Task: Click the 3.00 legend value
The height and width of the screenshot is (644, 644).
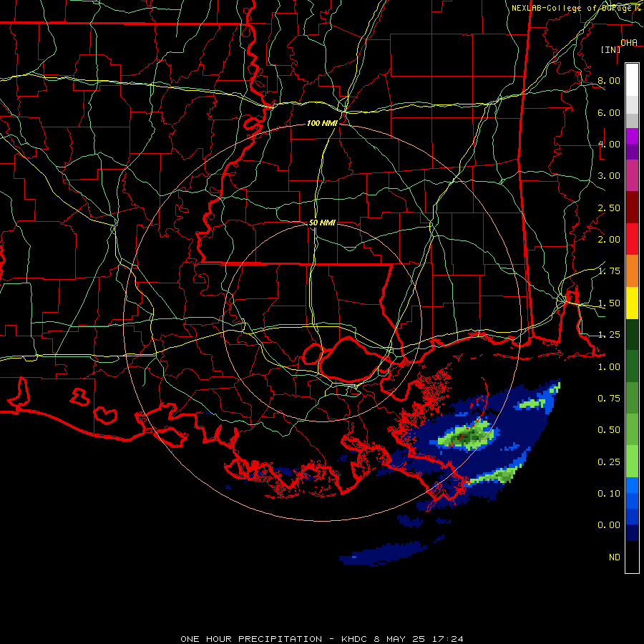Action: tap(609, 176)
